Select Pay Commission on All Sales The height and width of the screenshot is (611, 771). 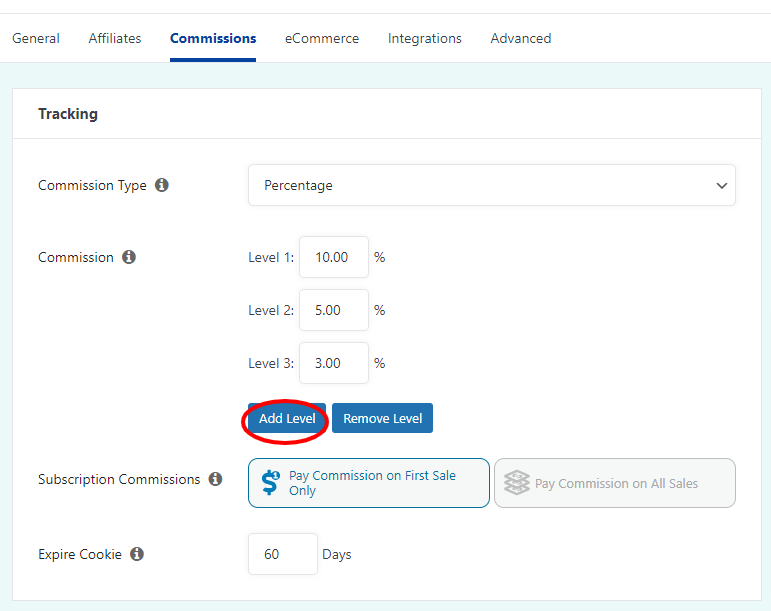coord(615,483)
